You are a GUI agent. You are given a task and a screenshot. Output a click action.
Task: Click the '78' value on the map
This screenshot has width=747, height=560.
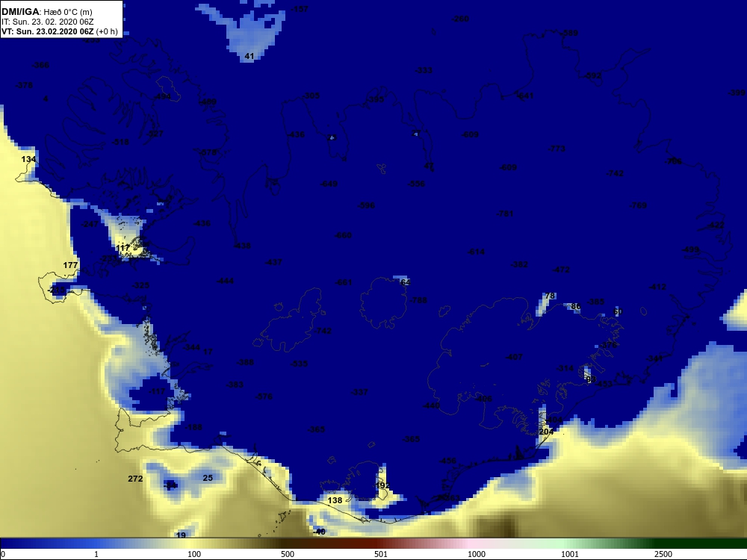click(550, 296)
